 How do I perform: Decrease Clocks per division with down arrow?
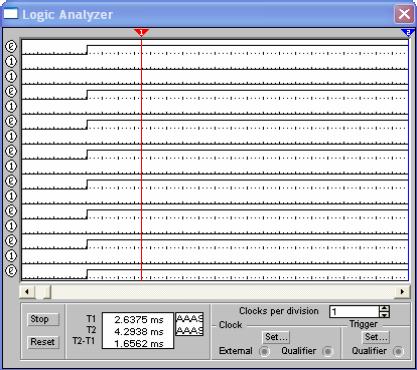pos(384,315)
